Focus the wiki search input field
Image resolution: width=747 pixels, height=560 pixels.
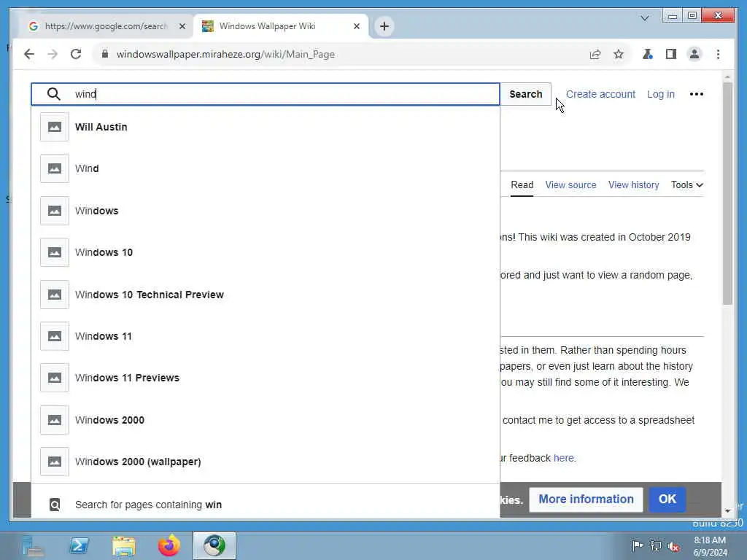(266, 94)
